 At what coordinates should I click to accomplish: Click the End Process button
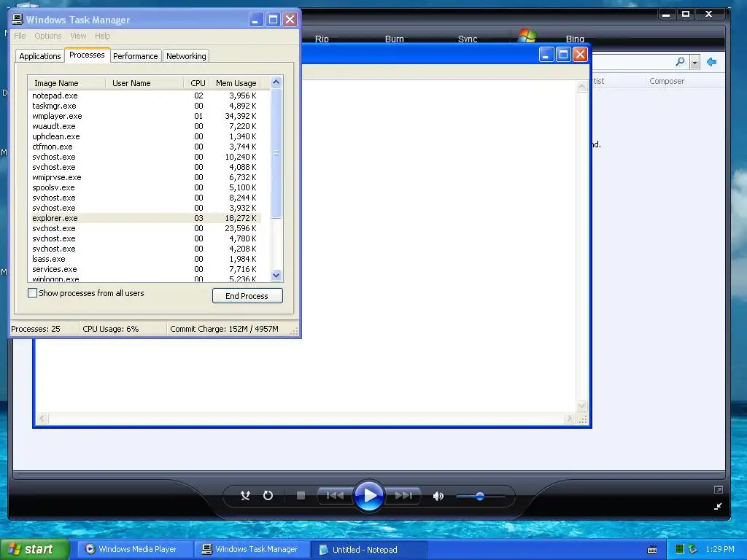(x=247, y=296)
